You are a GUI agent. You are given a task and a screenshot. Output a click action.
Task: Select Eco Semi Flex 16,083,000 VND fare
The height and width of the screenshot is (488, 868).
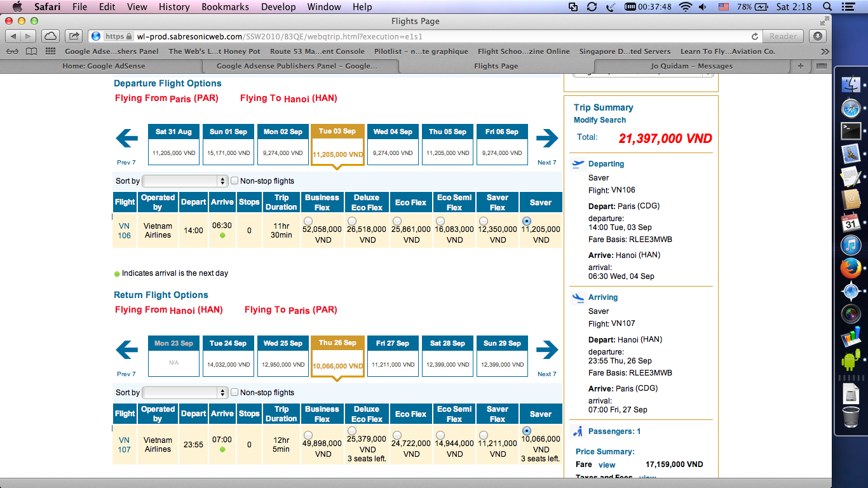[440, 220]
